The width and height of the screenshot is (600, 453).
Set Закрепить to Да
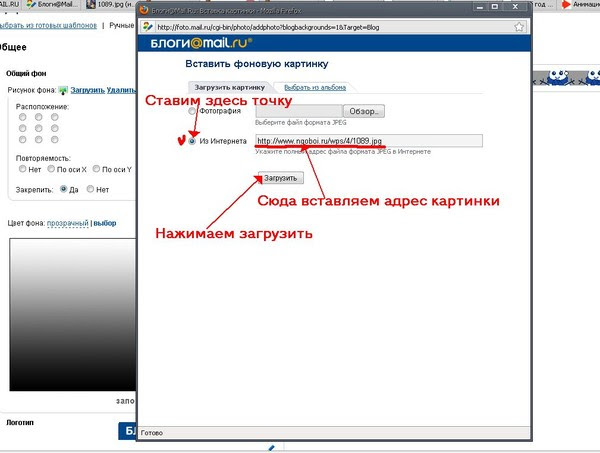64,189
